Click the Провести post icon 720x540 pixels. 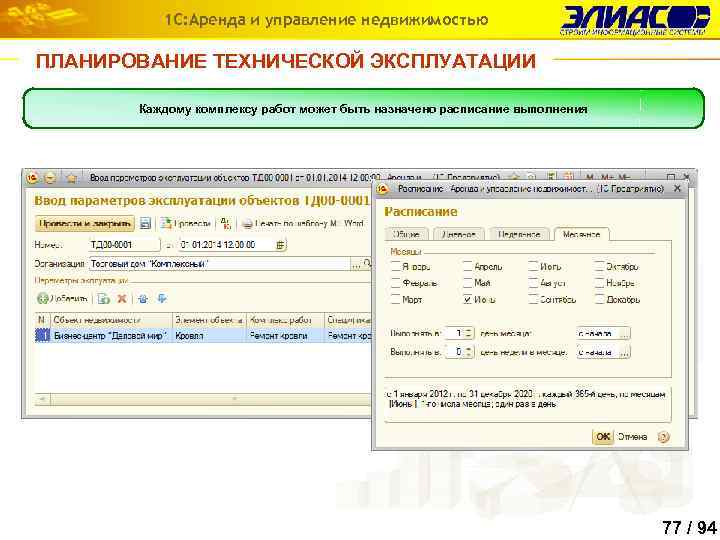point(166,224)
